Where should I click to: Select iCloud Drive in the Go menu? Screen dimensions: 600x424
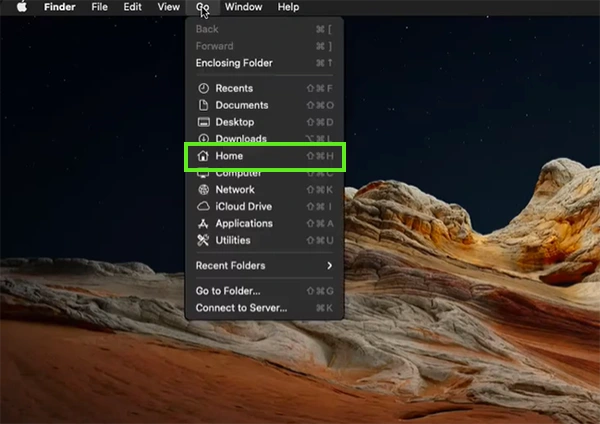[264, 206]
